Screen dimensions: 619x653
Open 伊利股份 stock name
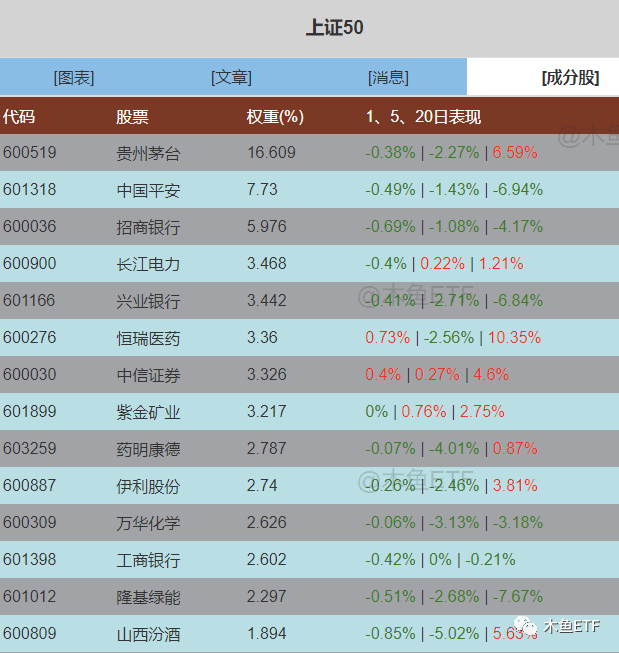point(148,486)
